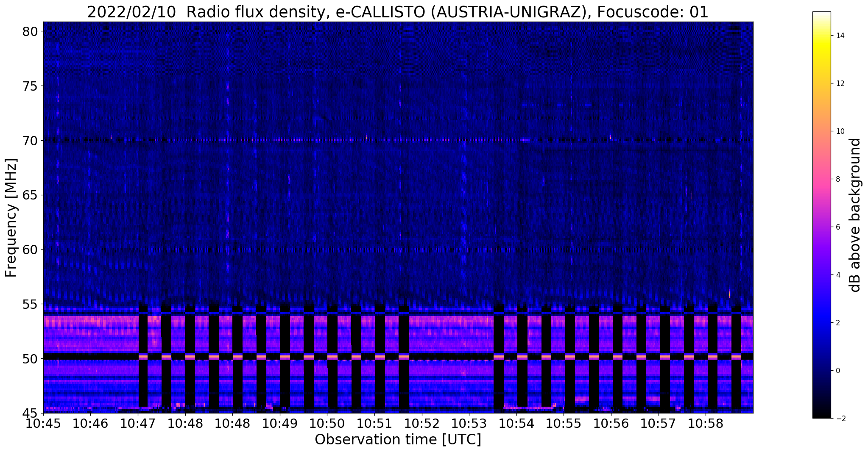Click the colorbar tick label 12
The width and height of the screenshot is (868, 452).
coord(840,83)
